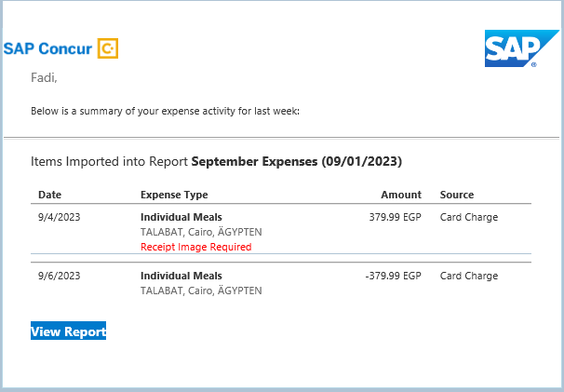
Task: Click the Source column header
Action: click(457, 195)
